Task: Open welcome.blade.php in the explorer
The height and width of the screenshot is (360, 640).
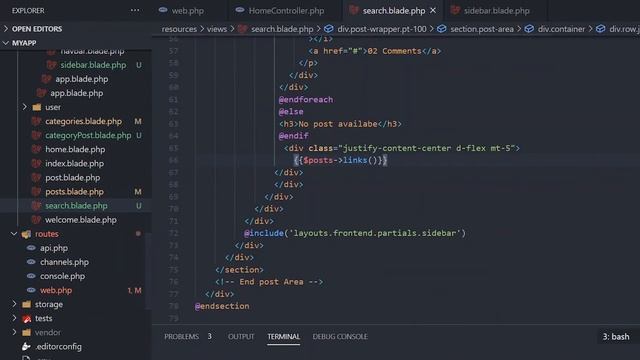Action: click(81, 220)
